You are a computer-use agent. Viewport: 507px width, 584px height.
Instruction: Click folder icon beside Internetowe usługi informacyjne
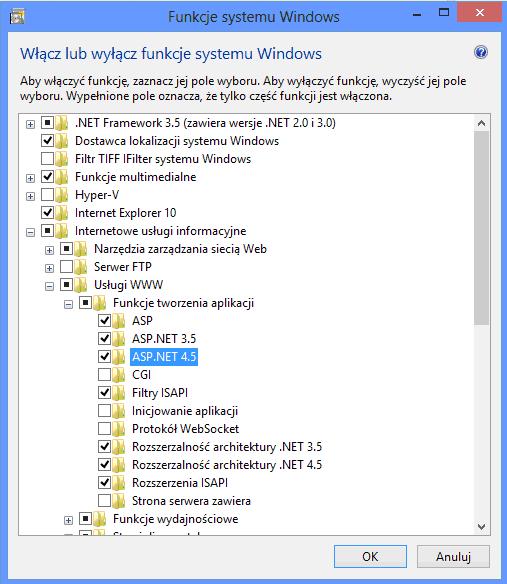click(x=61, y=231)
